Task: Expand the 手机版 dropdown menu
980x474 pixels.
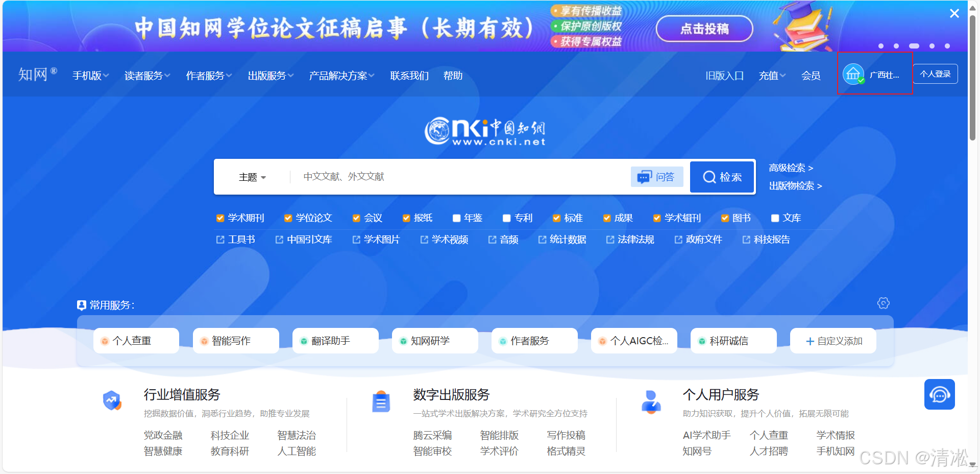Action: [x=90, y=76]
